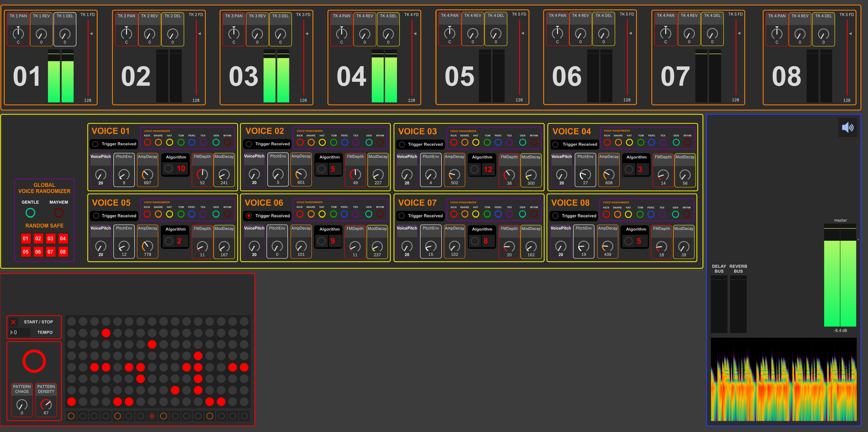This screenshot has height=432, width=868.
Task: Click the red START/STOP X icon
Action: [13, 322]
